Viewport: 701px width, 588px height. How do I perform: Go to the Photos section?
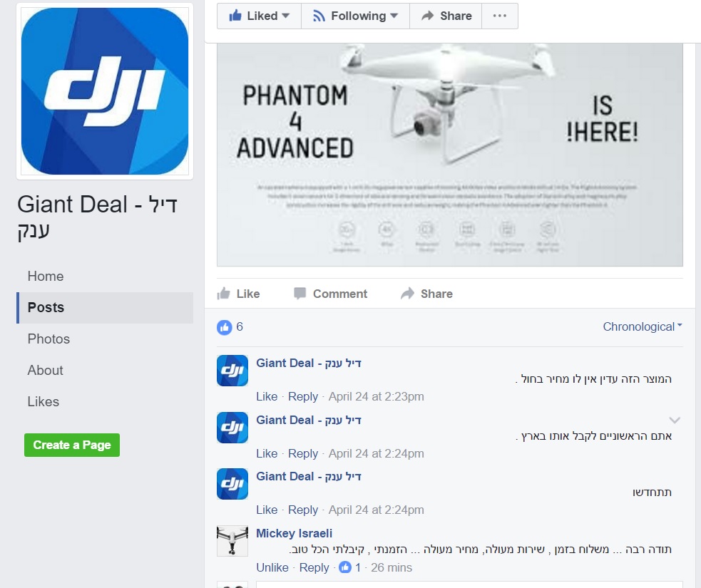coord(48,339)
